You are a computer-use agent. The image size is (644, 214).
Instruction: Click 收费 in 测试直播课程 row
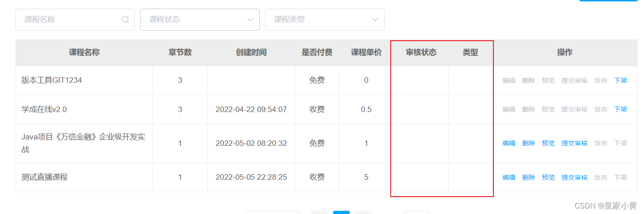(x=317, y=177)
